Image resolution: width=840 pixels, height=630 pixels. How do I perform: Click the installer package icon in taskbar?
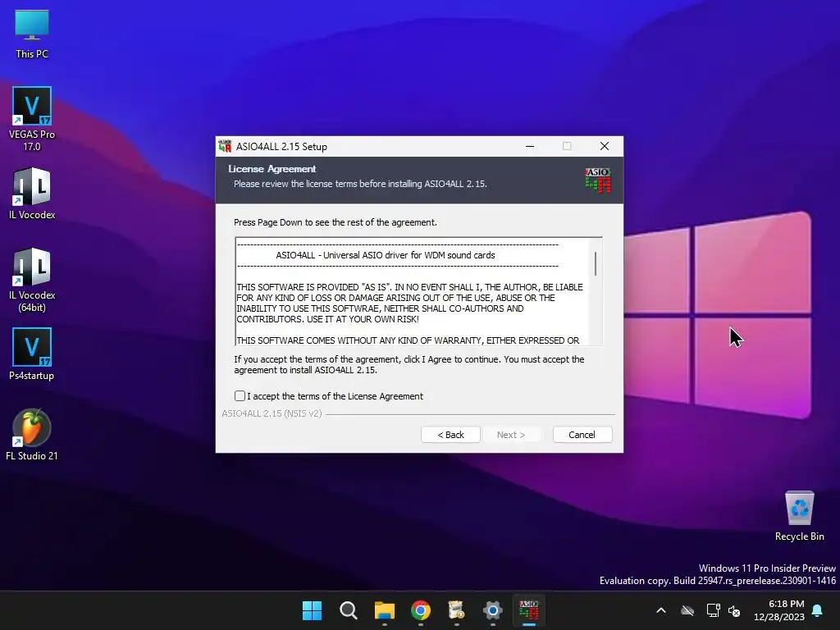click(x=456, y=610)
